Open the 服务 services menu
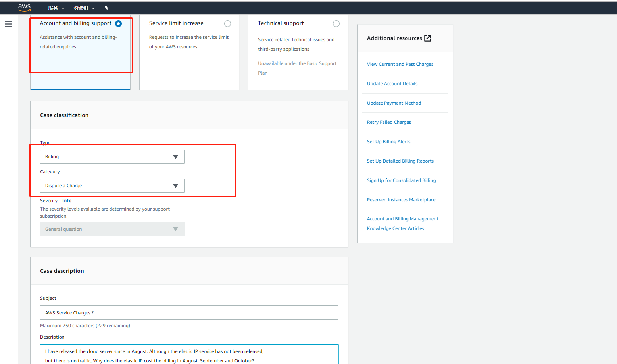This screenshot has height=364, width=617. tap(56, 8)
